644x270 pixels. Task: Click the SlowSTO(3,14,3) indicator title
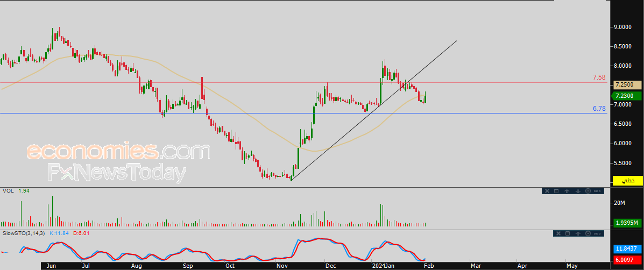[x=24, y=233]
